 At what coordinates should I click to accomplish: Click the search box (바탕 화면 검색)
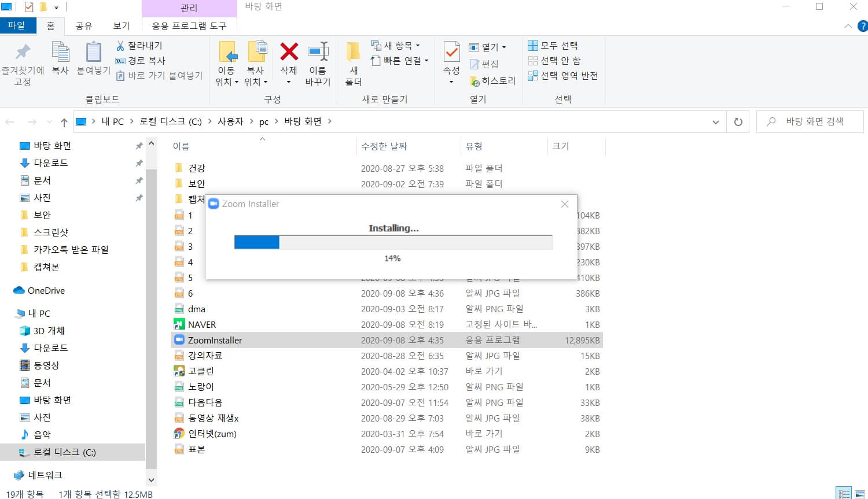(x=810, y=121)
